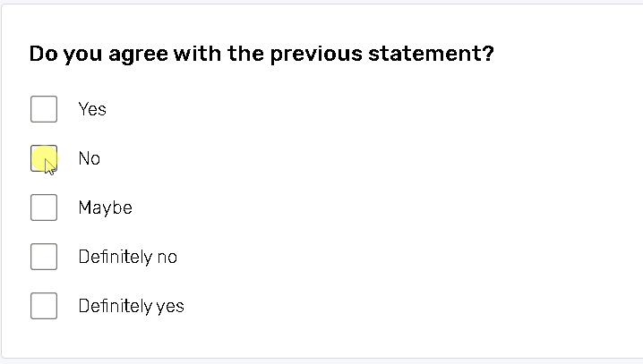Tick the "No" checkbox
Screen dimensions: 643x364
[x=44, y=158]
